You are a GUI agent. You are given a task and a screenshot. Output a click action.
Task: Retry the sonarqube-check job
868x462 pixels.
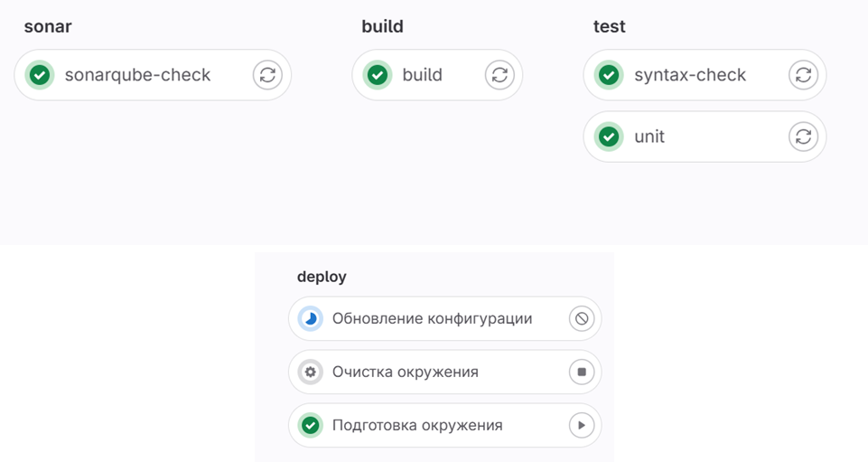point(266,75)
